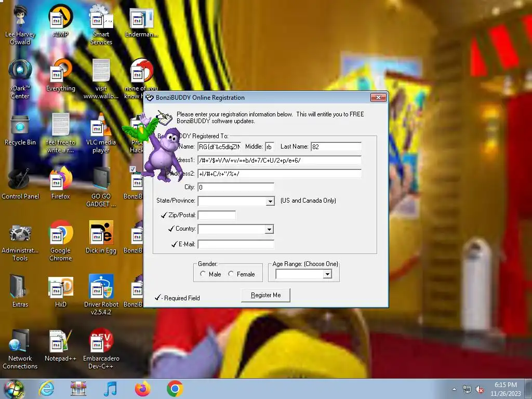
Task: Open the AIMP desktop shortcut
Action: coord(60,20)
